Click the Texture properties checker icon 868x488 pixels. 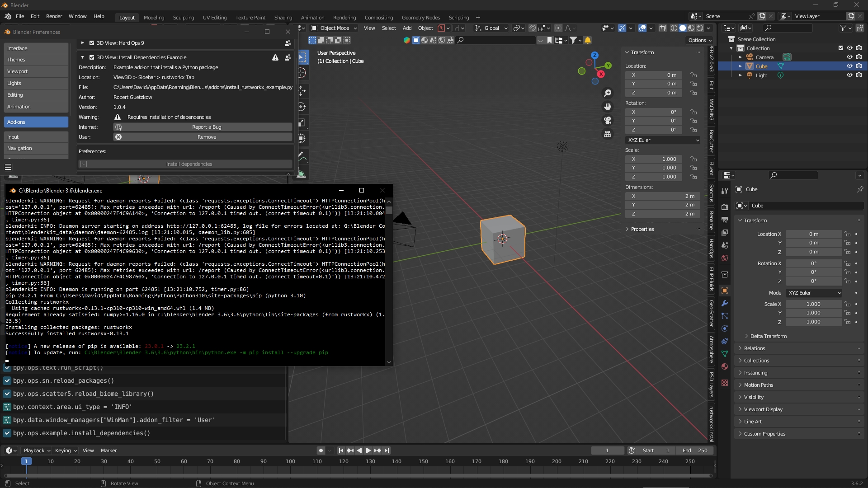[x=725, y=383]
